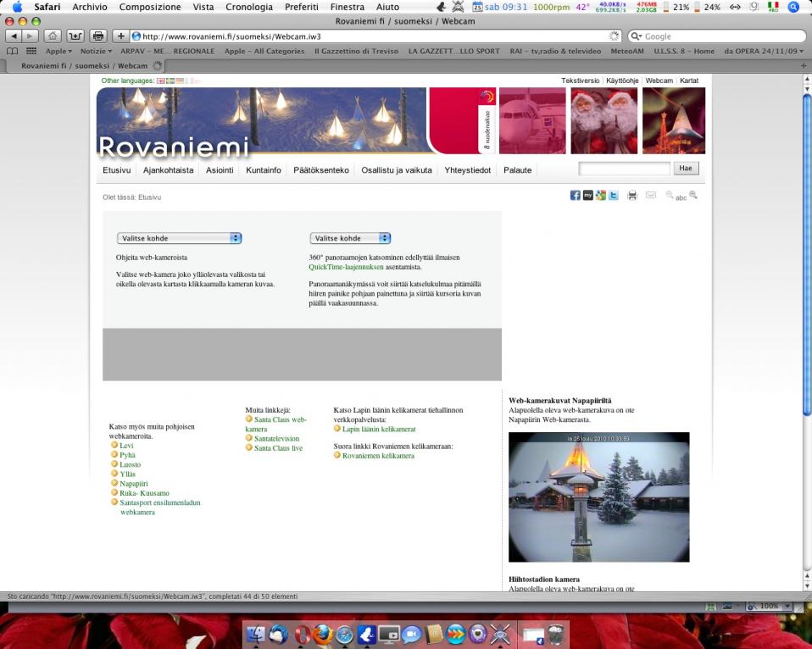Click the Google search field
Screen dimensions: 812x649
717,36
